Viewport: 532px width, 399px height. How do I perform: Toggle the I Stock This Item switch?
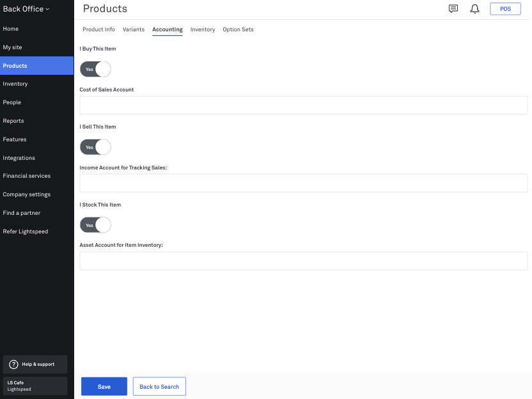(x=95, y=225)
